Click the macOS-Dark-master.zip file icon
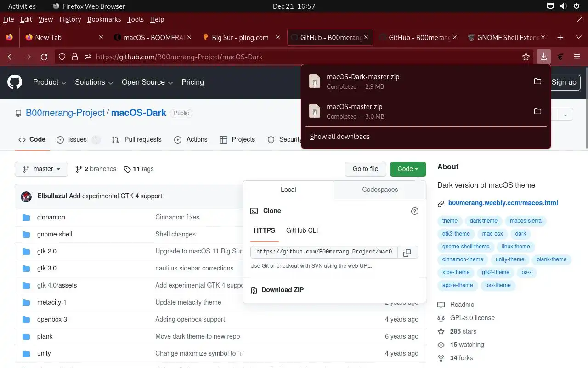Screen dimensions: 588x368 (x=315, y=81)
